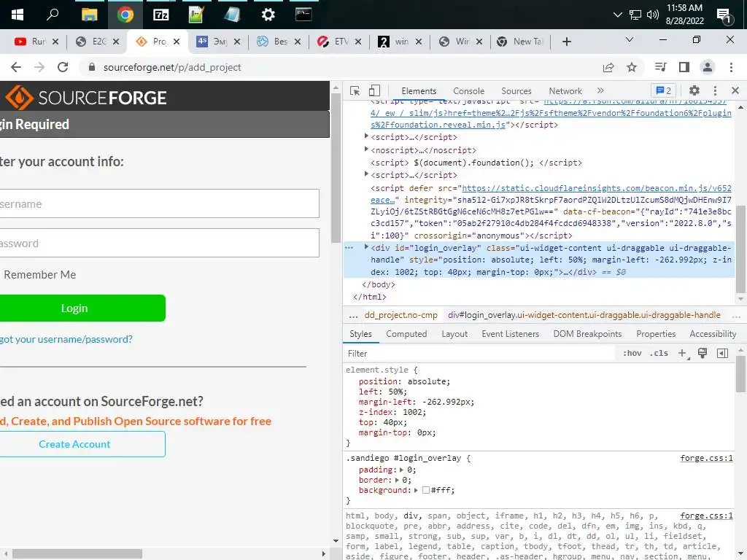Open File Explorer from taskbar
The image size is (747, 560).
[89, 15]
